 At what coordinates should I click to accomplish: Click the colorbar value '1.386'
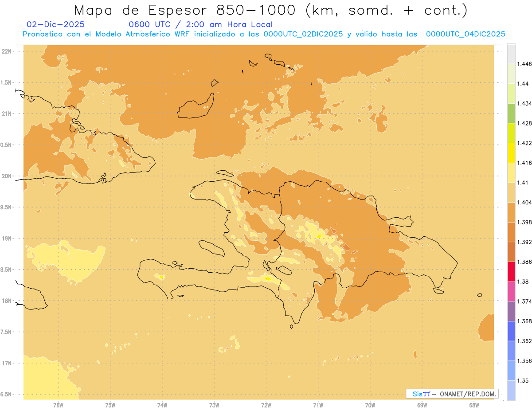[525, 262]
